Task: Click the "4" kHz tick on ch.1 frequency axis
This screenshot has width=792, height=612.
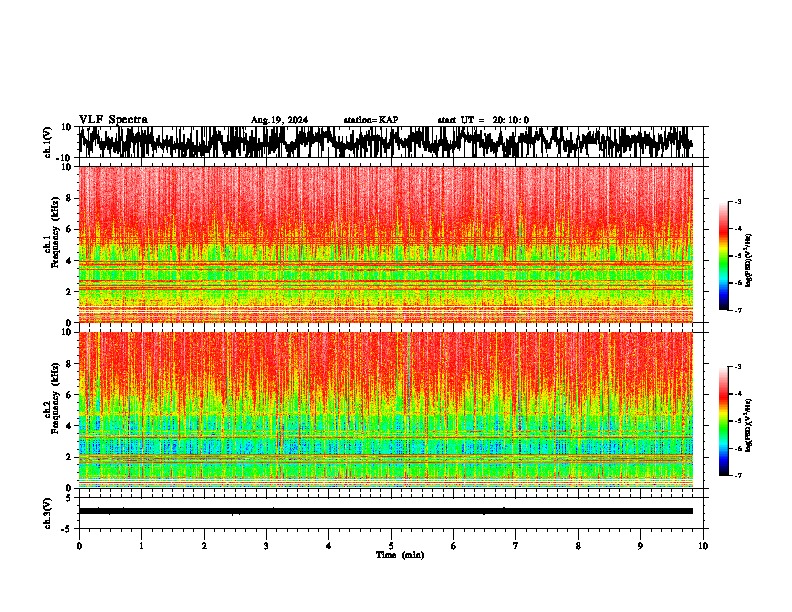Action: pyautogui.click(x=70, y=261)
